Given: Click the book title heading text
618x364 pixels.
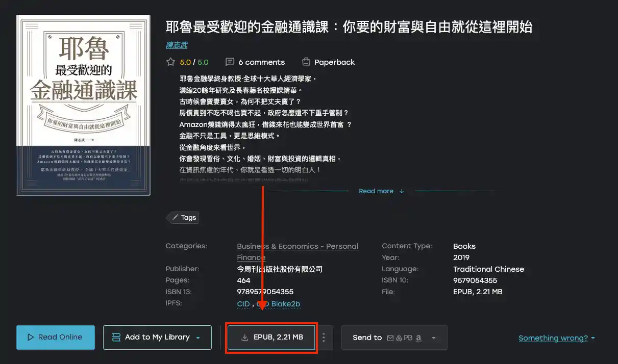Looking at the screenshot, I should (349, 27).
